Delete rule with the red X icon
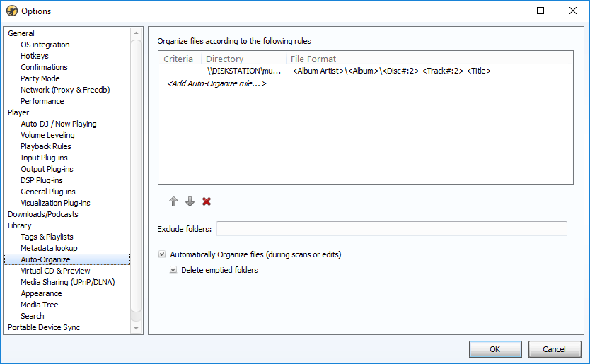The image size is (590, 364). pos(207,202)
